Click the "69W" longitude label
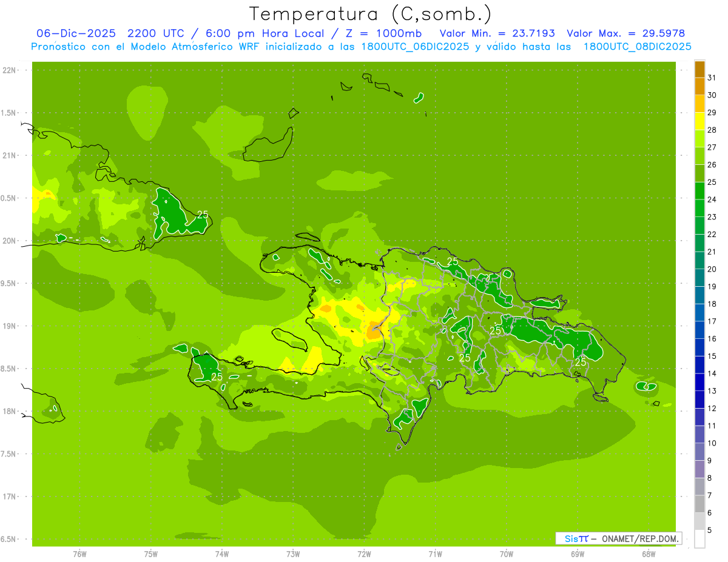 tap(578, 554)
